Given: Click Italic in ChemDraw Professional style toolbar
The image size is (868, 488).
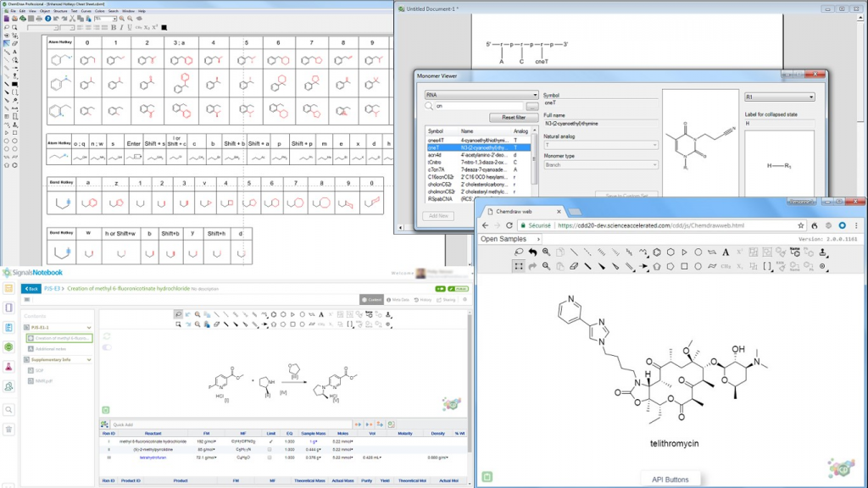Looking at the screenshot, I should [122, 27].
